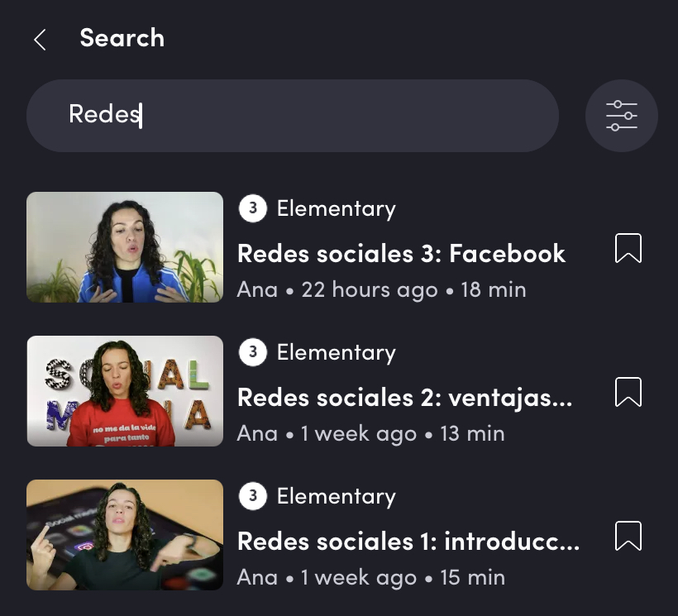Open the Redes sociales 1 video thumbnail
Viewport: 678px width, 616px height.
pos(125,535)
